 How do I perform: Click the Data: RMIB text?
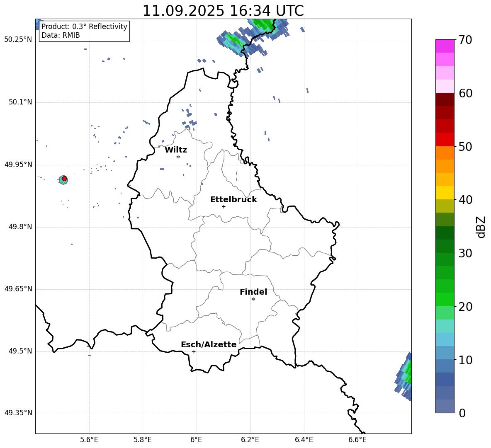(x=61, y=35)
